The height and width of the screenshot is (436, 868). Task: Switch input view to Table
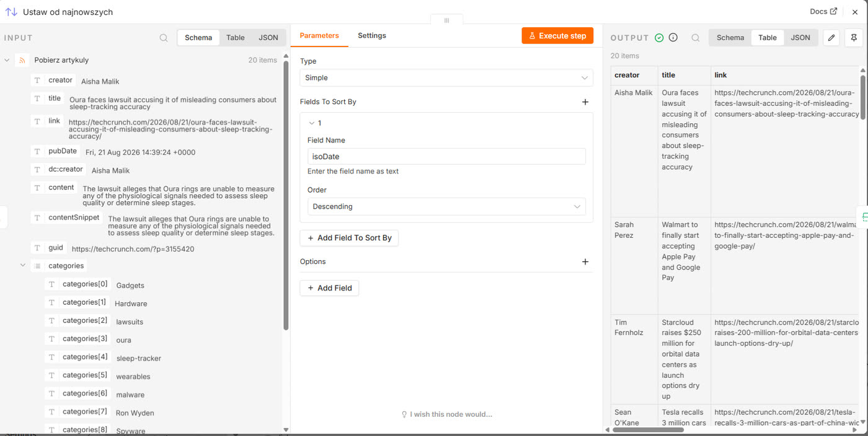click(x=236, y=38)
